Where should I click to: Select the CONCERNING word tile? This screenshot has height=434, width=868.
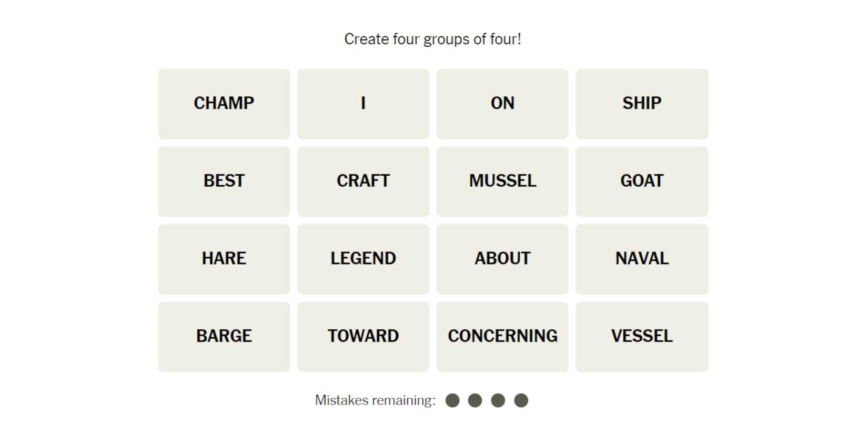[502, 337]
